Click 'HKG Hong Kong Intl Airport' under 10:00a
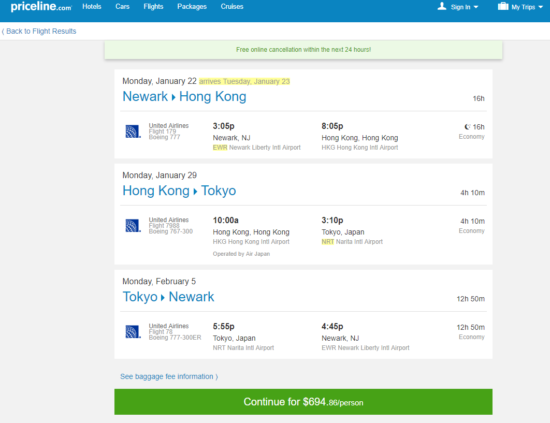The height and width of the screenshot is (423, 550). click(251, 242)
